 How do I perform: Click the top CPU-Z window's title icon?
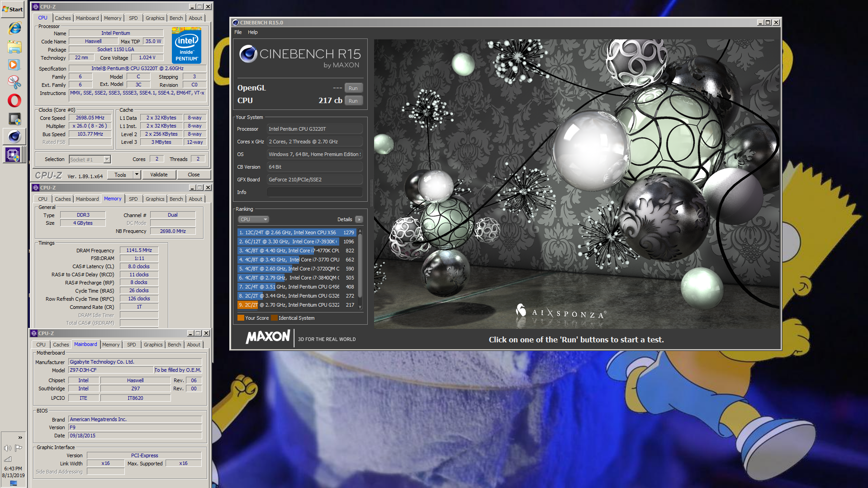(35, 7)
